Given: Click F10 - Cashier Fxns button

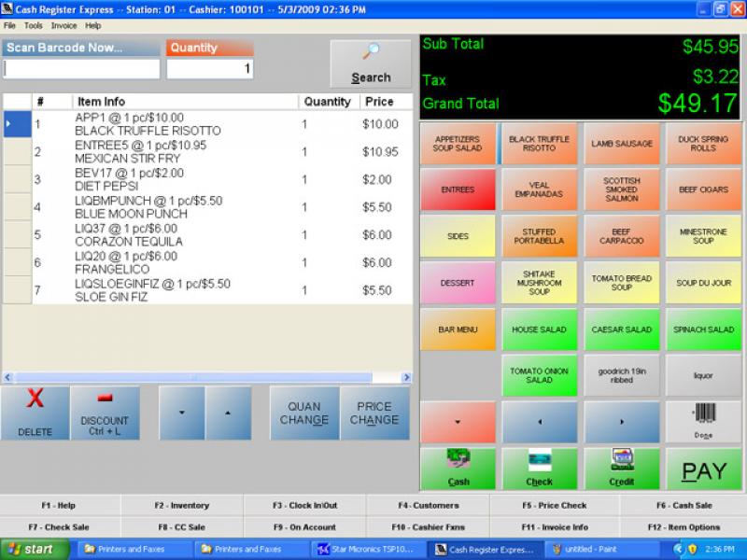Looking at the screenshot, I should 428,527.
